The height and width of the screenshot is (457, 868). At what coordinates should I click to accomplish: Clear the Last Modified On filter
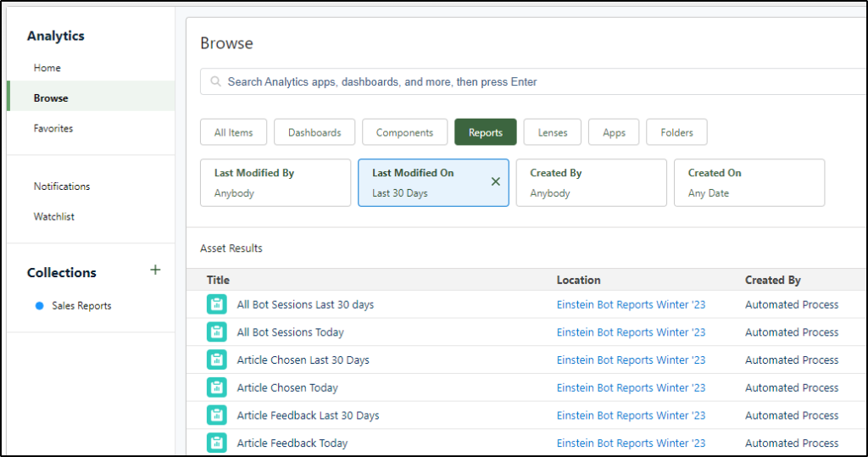[x=496, y=181]
